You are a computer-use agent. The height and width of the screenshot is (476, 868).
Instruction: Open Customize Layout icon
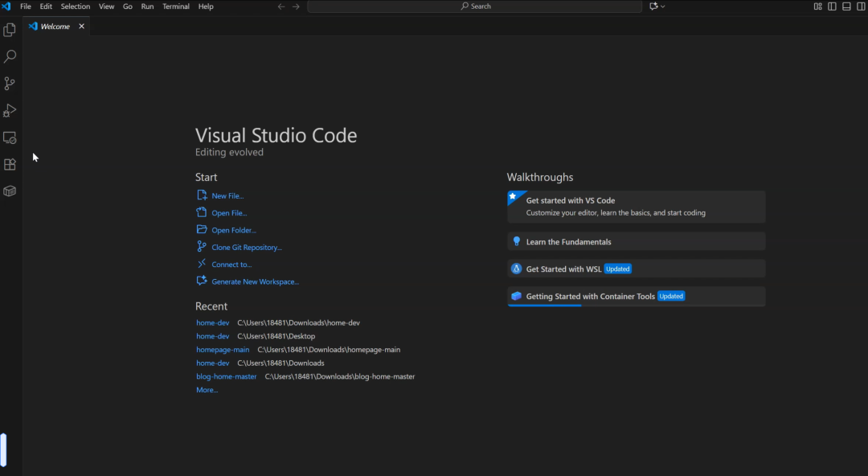817,6
